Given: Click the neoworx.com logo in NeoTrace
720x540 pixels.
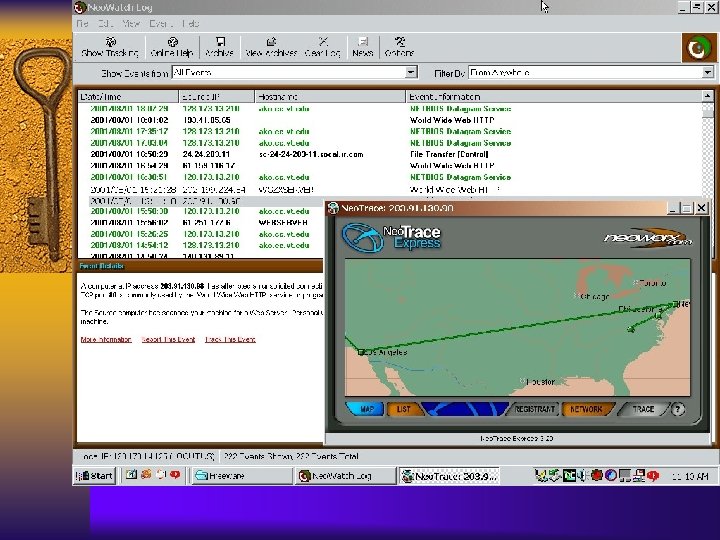Looking at the screenshot, I should 648,238.
